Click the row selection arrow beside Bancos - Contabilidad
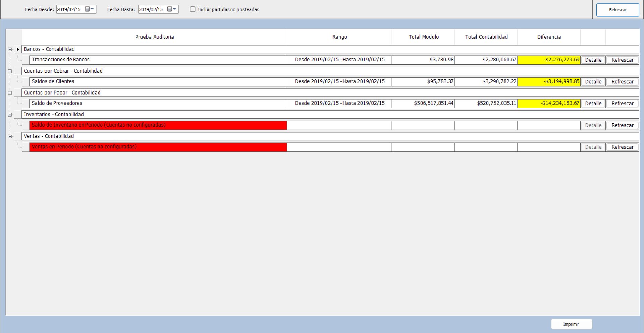Image resolution: width=644 pixels, height=333 pixels. click(x=17, y=49)
